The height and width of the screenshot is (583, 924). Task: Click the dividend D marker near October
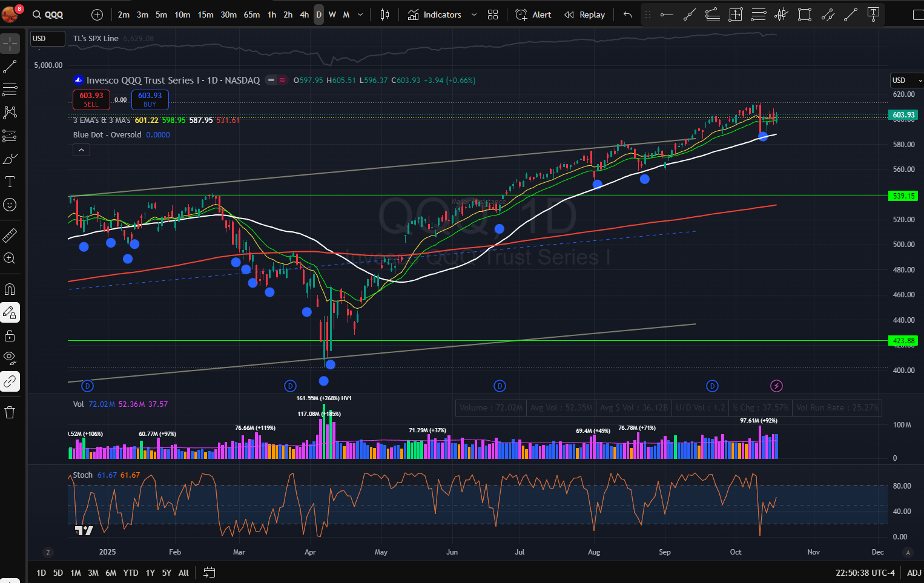point(712,386)
